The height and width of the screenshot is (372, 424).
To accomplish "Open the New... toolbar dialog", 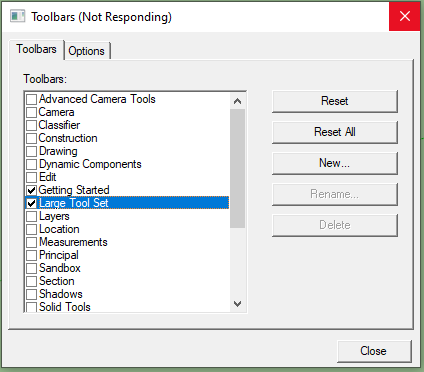I will click(335, 163).
